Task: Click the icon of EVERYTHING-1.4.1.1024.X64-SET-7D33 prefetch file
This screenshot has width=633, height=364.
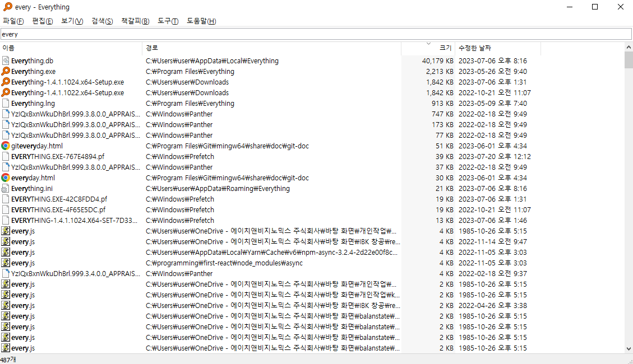Action: 5,221
